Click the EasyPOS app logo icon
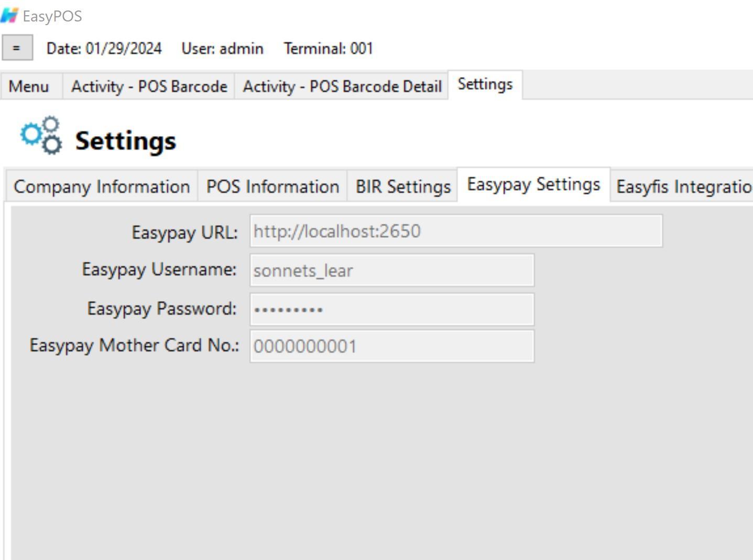This screenshot has width=753, height=560. coord(9,16)
